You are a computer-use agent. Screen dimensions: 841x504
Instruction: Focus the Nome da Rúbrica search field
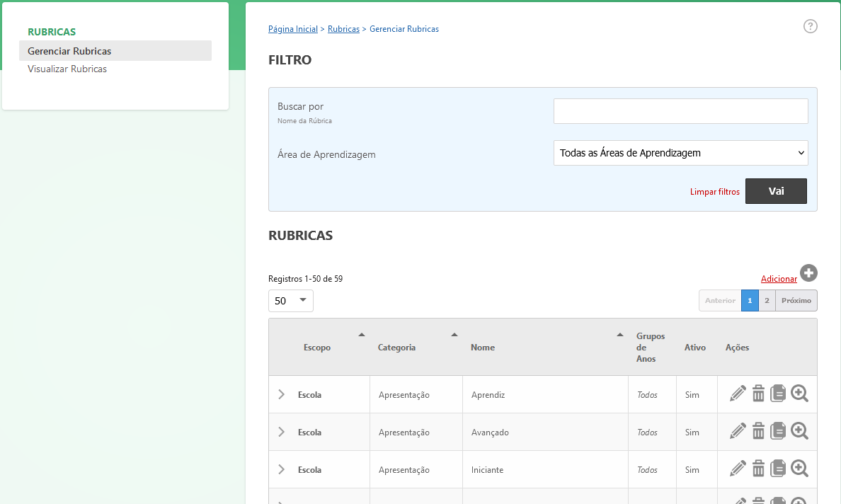[680, 111]
